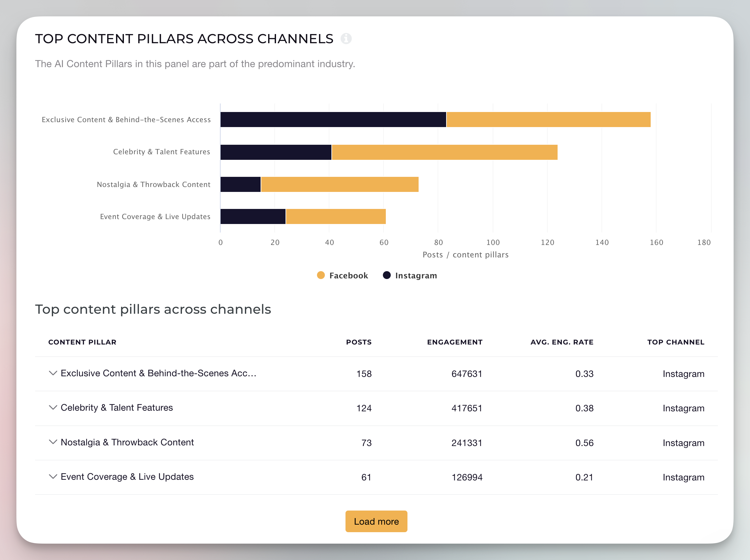Screen dimensions: 750x560
Task: Click the Instagram bar for Nostalgia & Throwback Content
Action: coord(240,184)
